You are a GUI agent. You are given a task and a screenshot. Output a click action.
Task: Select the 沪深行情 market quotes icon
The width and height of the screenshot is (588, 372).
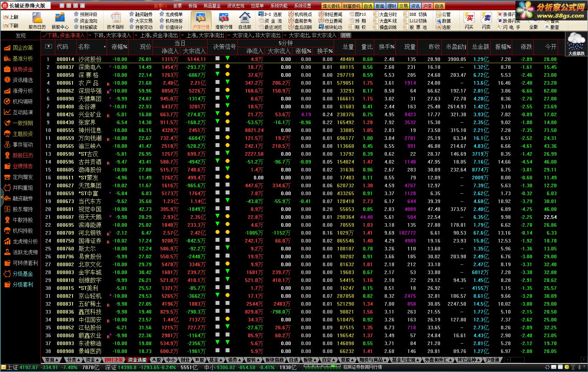[x=201, y=20]
